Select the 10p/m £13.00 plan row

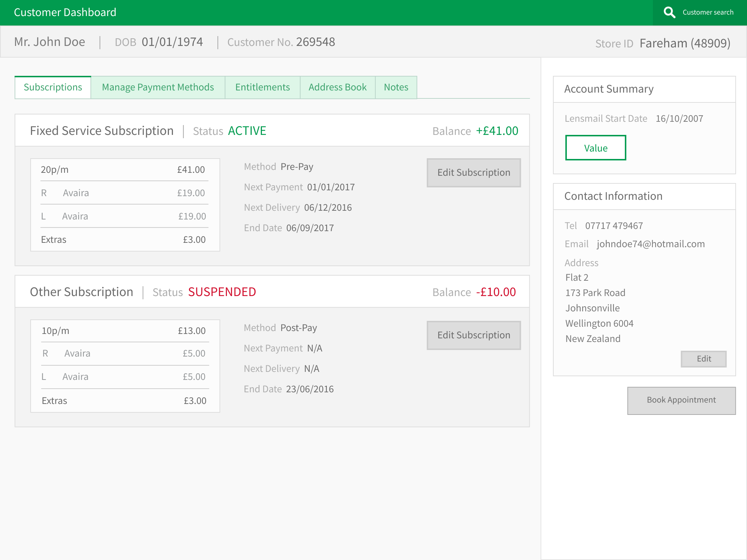(124, 331)
